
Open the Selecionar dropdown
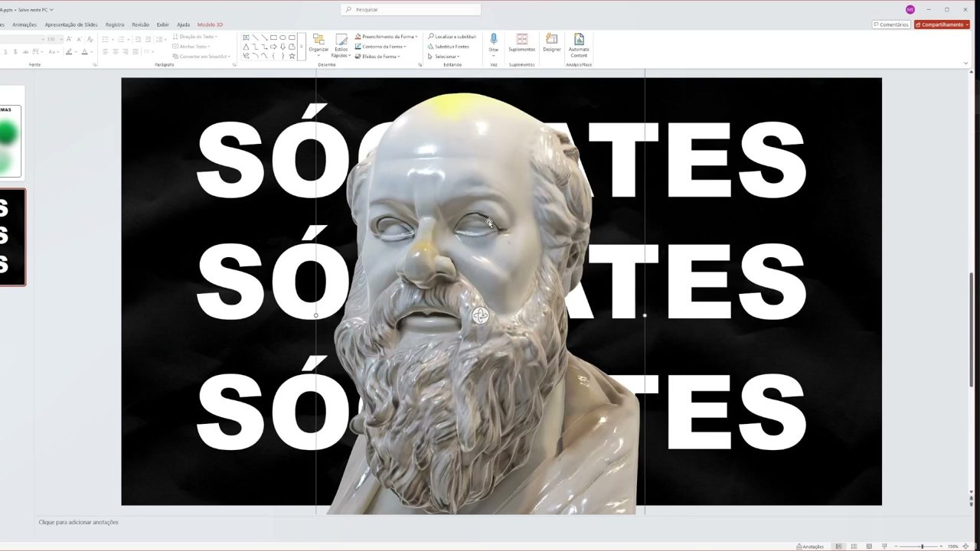coord(444,57)
